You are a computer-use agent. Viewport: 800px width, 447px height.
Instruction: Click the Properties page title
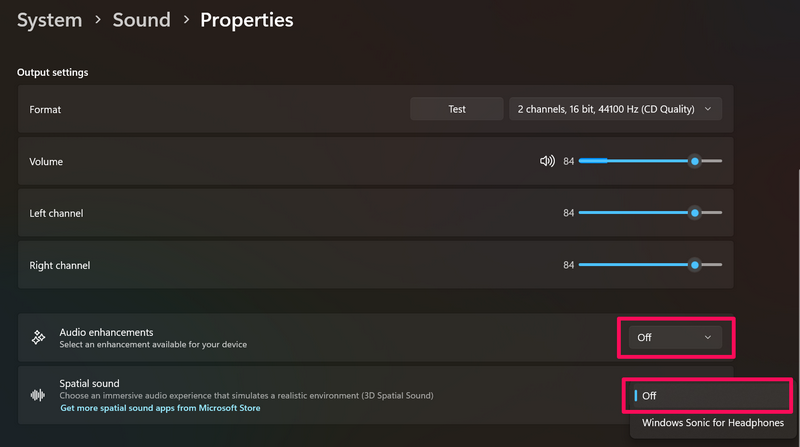[247, 20]
